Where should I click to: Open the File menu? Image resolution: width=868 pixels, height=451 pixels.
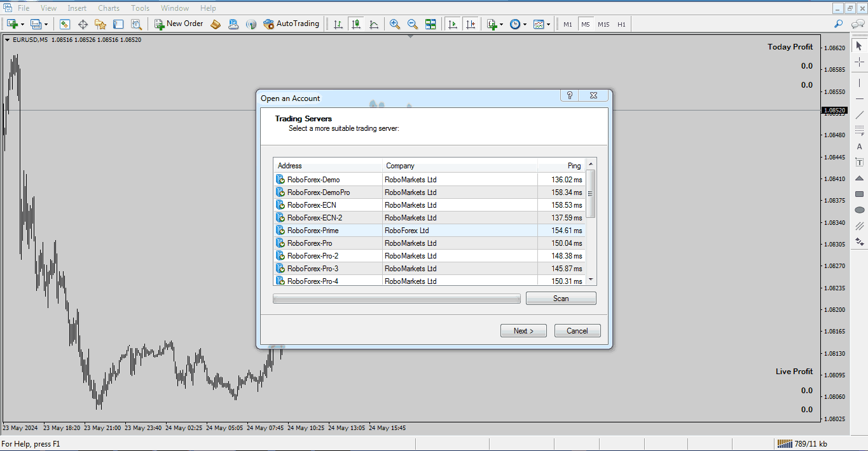(x=24, y=8)
